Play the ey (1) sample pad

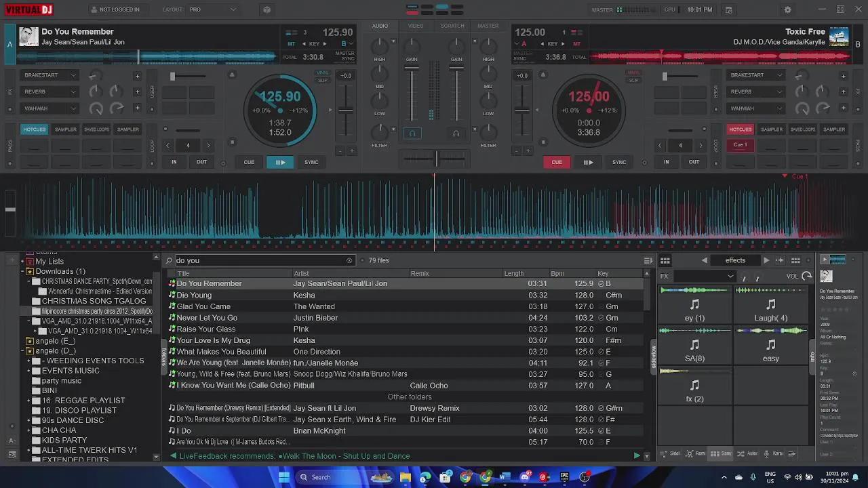[x=694, y=306]
